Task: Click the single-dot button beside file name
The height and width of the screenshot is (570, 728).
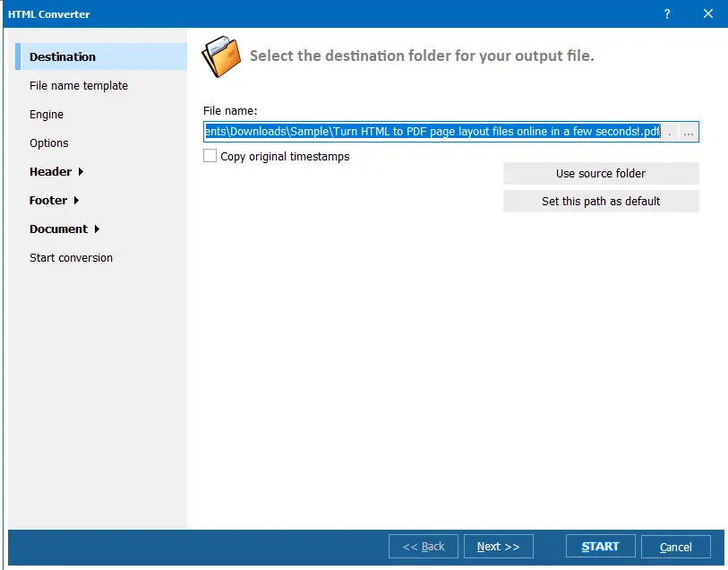Action: point(670,132)
